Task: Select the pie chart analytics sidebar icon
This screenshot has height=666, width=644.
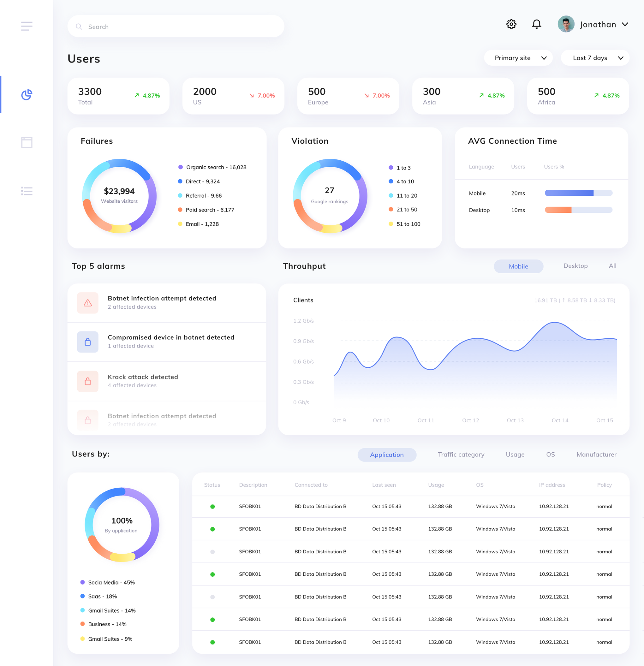Action: point(27,95)
